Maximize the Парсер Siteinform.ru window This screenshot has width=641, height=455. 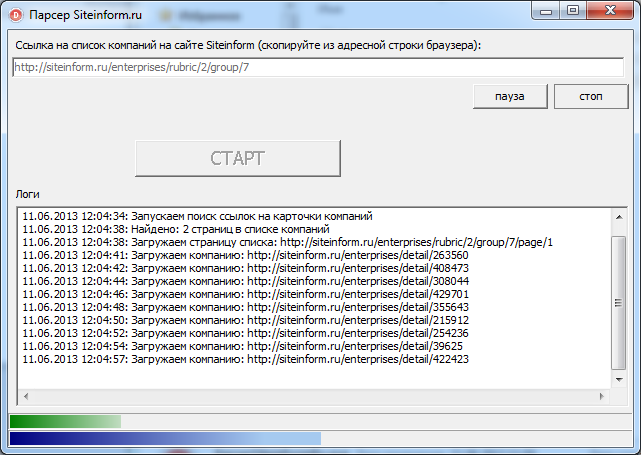click(x=573, y=11)
